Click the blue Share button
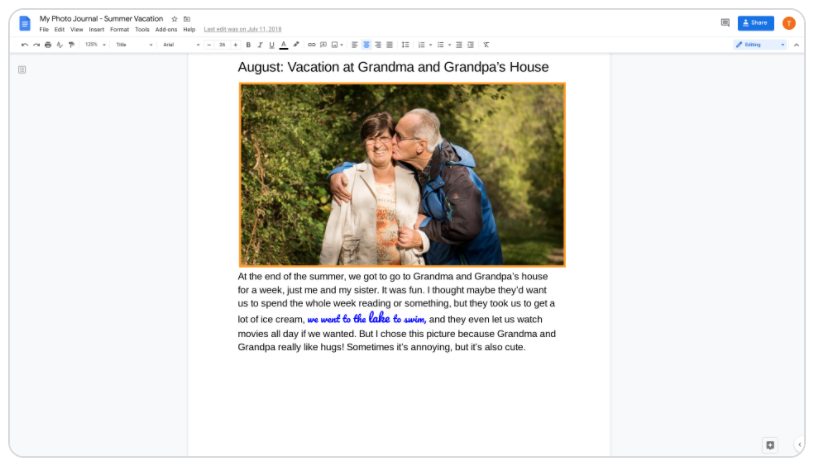 tap(755, 22)
